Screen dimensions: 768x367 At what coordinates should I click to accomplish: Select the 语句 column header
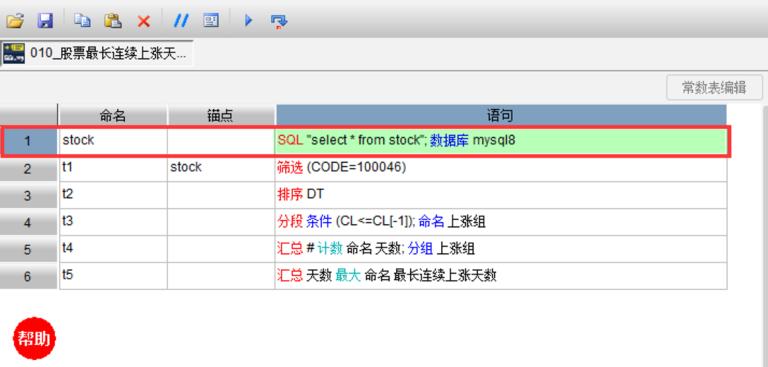(501, 116)
